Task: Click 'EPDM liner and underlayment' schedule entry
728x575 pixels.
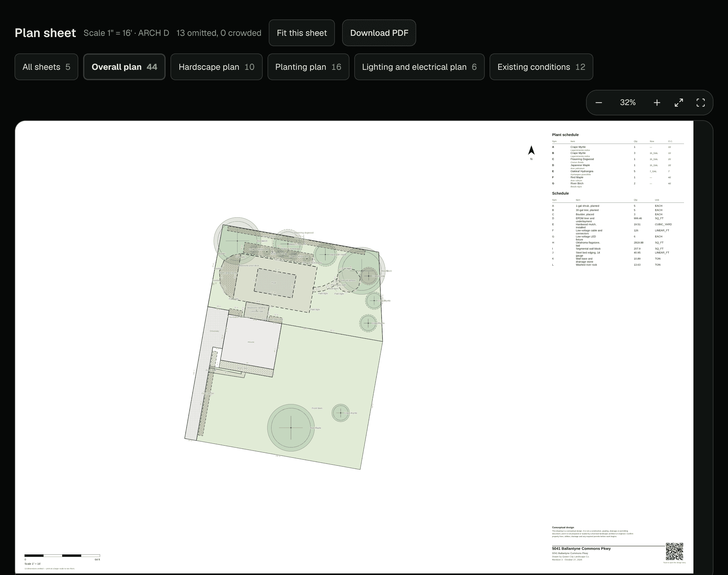Action: click(x=585, y=220)
